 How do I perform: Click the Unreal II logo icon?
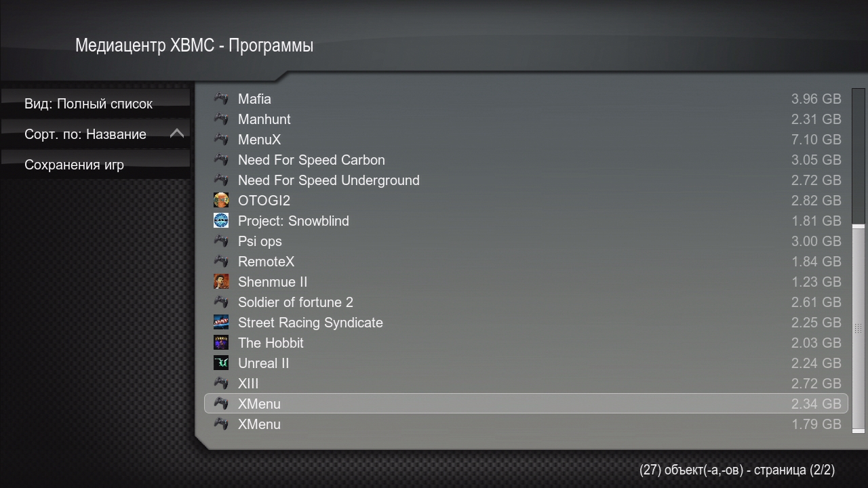click(x=221, y=363)
